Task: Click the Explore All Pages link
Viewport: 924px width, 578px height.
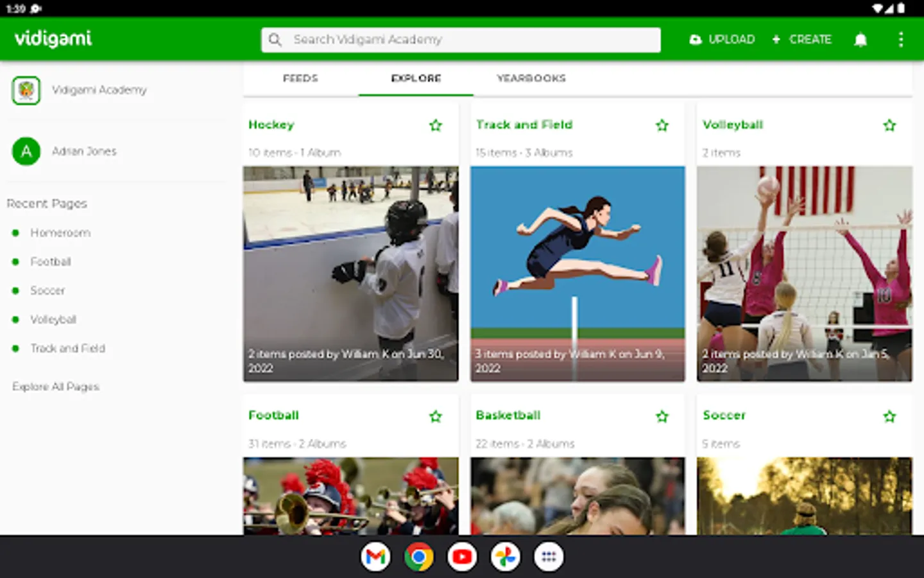Action: (x=56, y=387)
